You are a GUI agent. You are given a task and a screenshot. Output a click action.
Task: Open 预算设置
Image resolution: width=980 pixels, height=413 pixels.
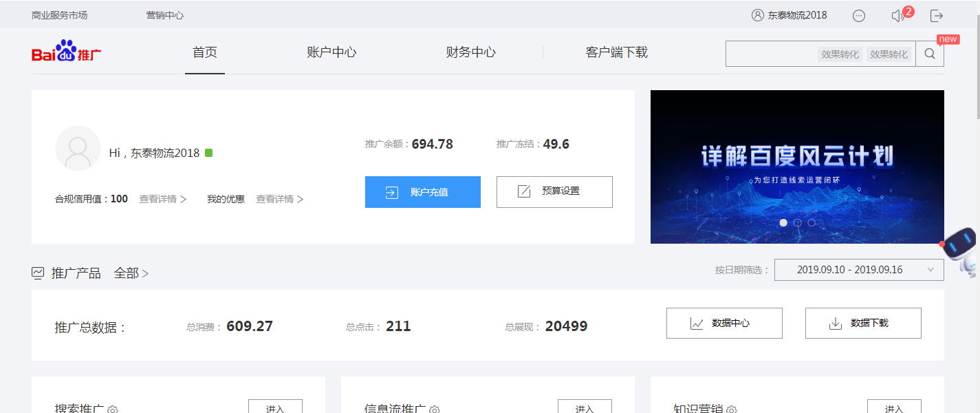click(554, 192)
